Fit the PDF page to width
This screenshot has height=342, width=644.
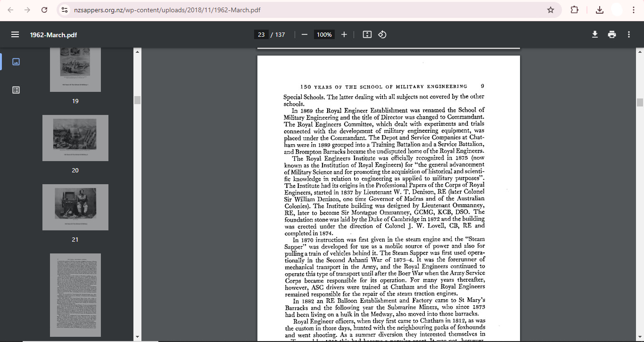[367, 34]
